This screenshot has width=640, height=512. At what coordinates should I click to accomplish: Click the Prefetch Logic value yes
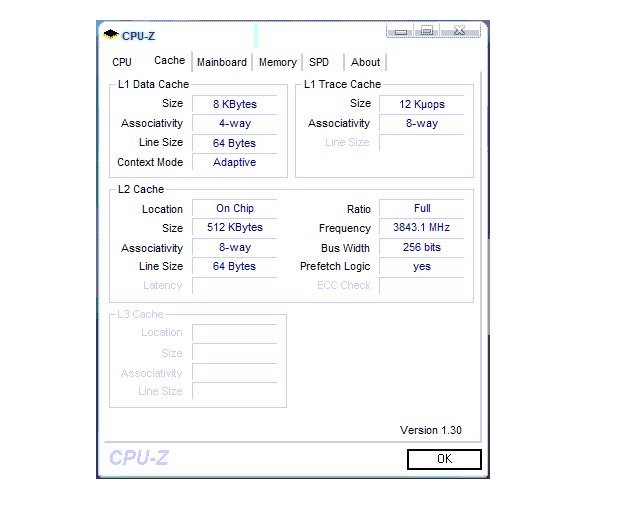coord(422,266)
